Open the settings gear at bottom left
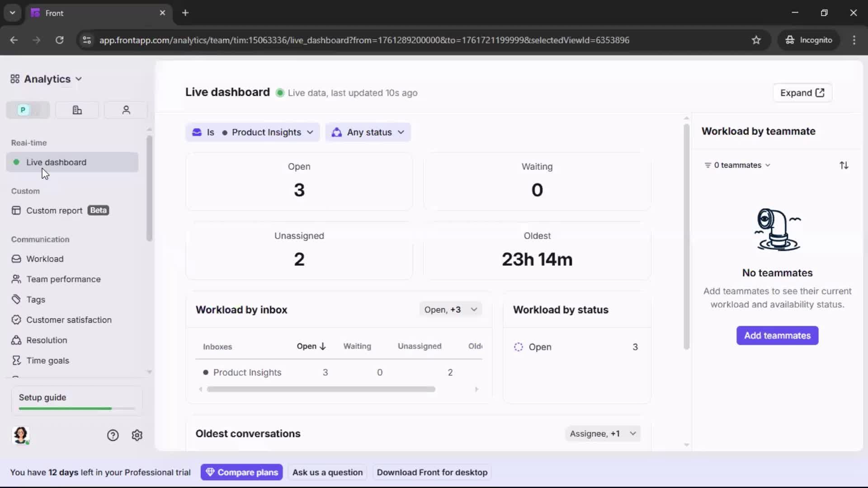 tap(137, 435)
